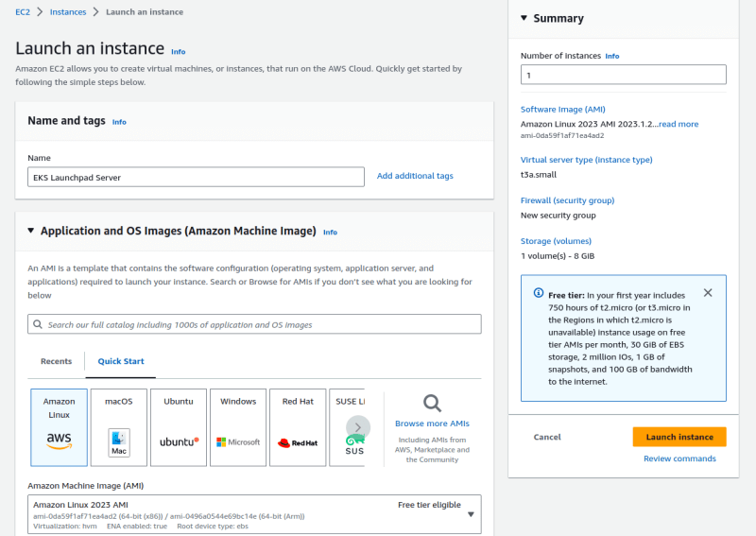Screen dimensions: 756x536
Task: Select the Windows Microsoft image tile
Action: [238, 427]
